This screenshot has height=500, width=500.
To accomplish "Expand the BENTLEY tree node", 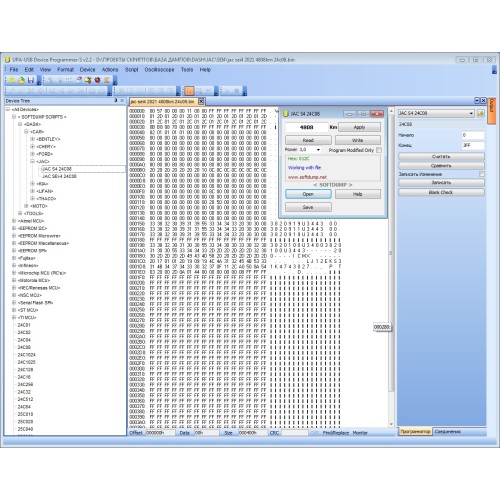I will pos(32,139).
